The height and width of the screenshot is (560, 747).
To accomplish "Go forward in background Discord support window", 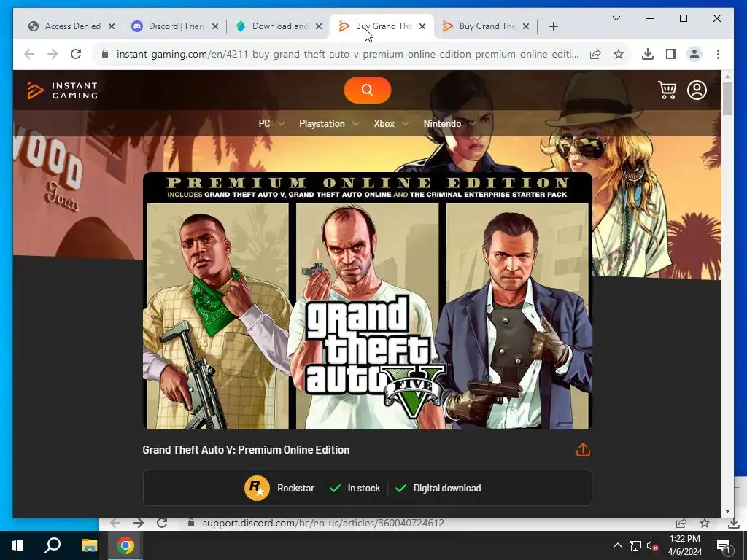I will click(139, 523).
